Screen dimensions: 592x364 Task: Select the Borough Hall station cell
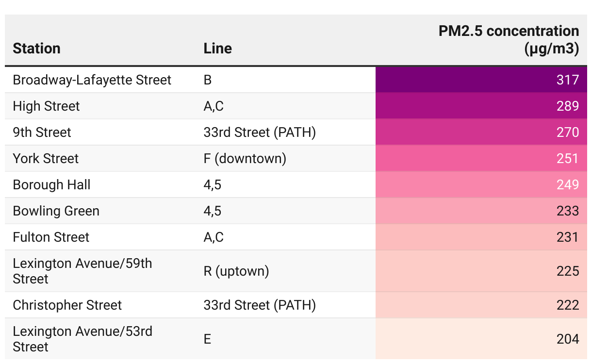point(52,185)
